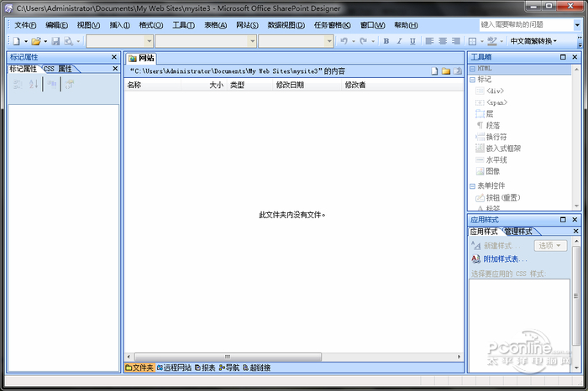Switch to 超链接 view

point(256,368)
